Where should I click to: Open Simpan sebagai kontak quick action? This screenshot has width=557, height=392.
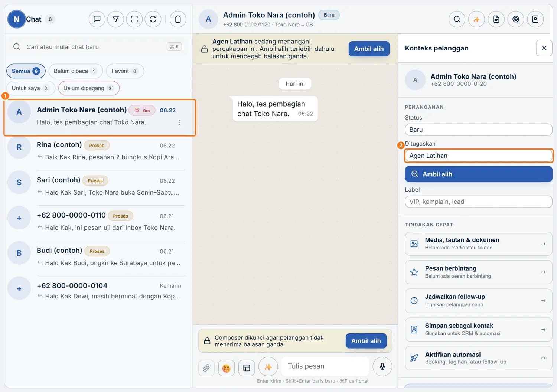point(478,330)
